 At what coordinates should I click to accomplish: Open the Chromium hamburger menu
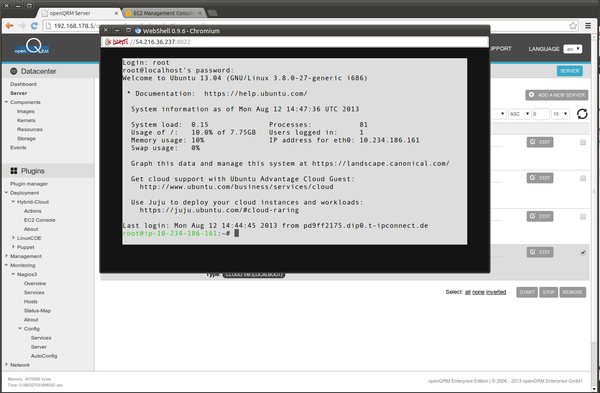588,26
